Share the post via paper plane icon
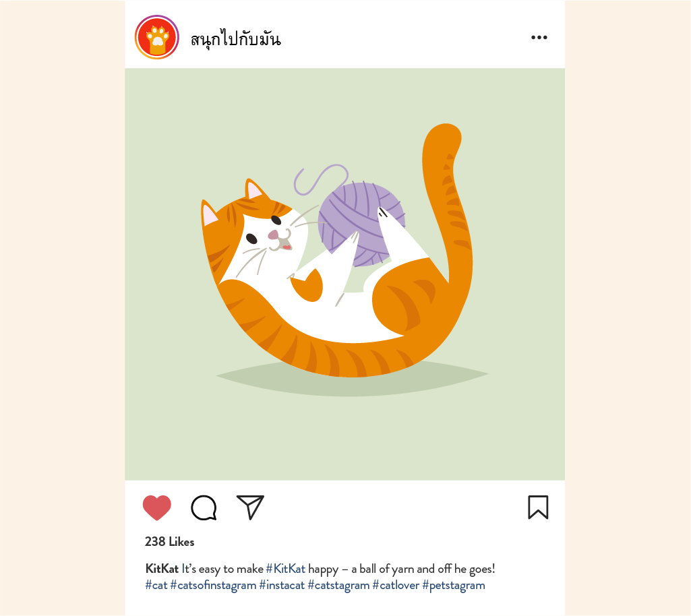Viewport: 691px width, 616px height. [x=250, y=507]
